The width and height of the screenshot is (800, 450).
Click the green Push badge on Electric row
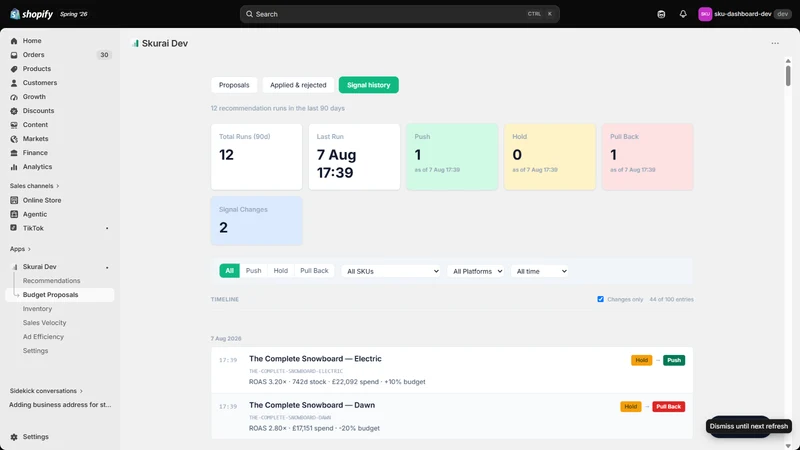pos(674,361)
